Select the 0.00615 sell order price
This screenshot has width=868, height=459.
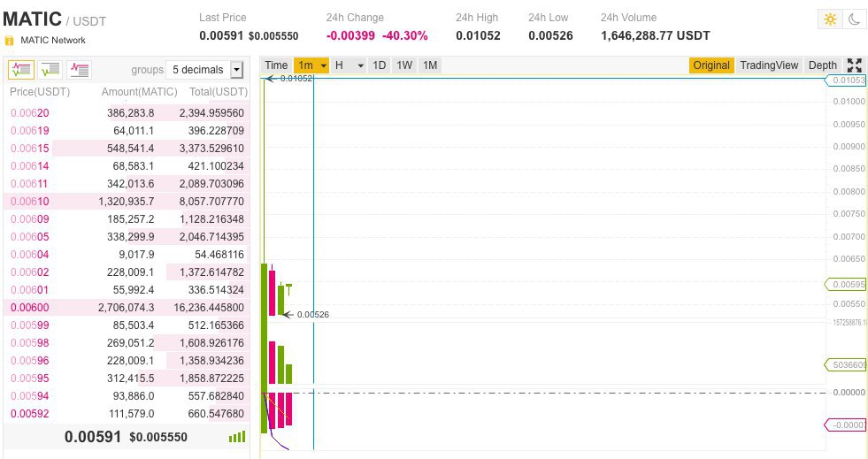coord(30,149)
